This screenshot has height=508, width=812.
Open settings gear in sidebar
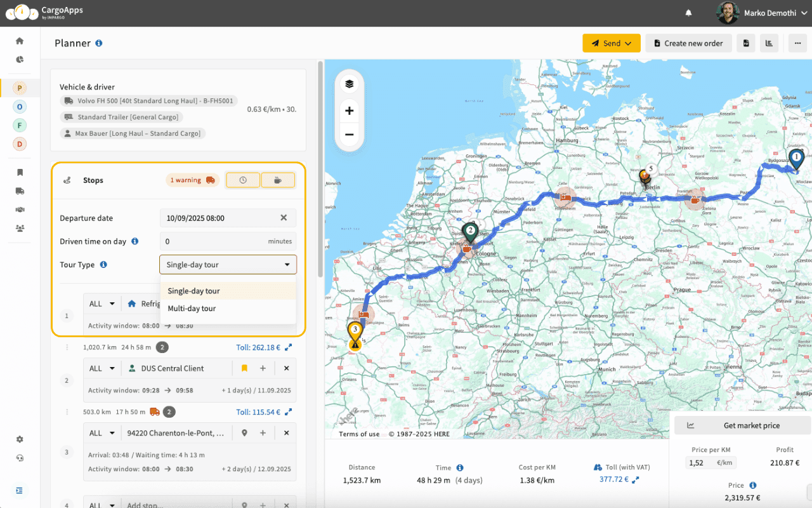point(20,439)
